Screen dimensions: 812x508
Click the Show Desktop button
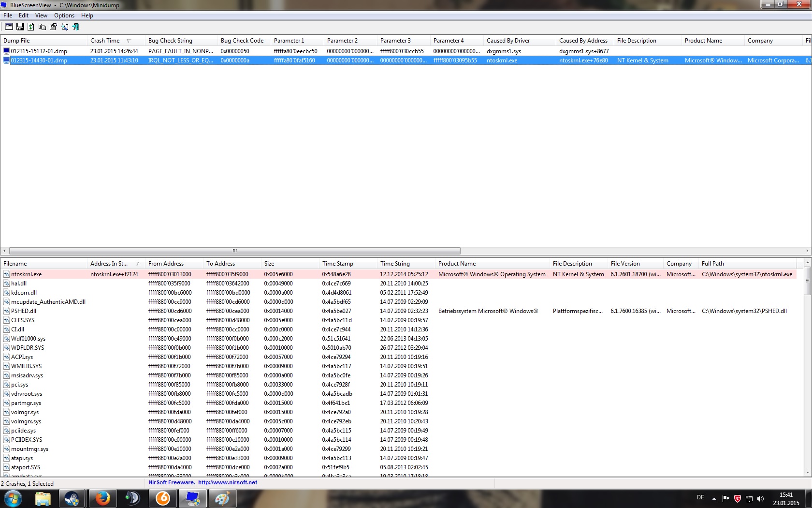click(808, 498)
